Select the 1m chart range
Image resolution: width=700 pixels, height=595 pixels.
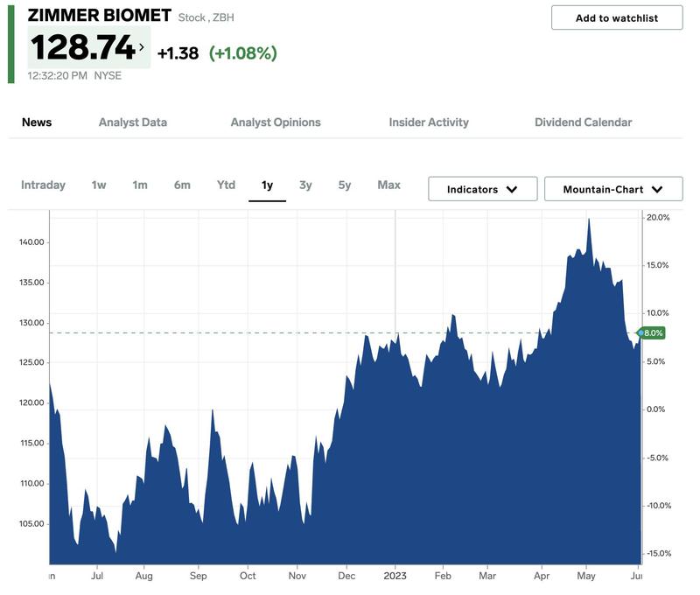pyautogui.click(x=140, y=185)
